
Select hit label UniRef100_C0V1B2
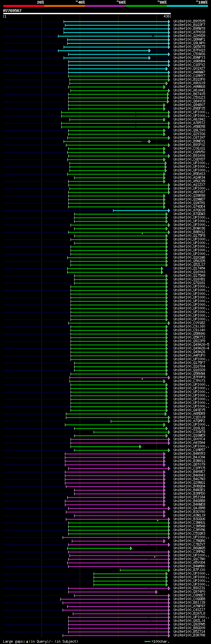(x=189, y=323)
